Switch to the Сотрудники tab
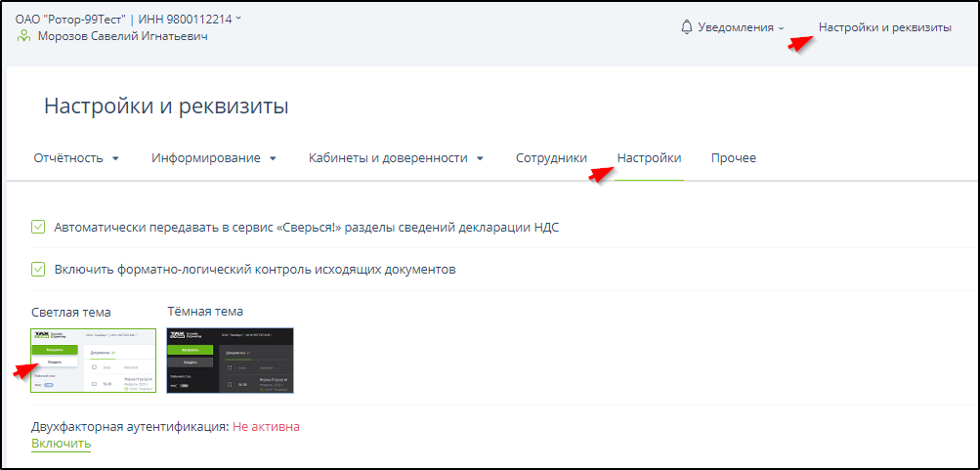Viewport: 980px width, 470px height. click(551, 158)
